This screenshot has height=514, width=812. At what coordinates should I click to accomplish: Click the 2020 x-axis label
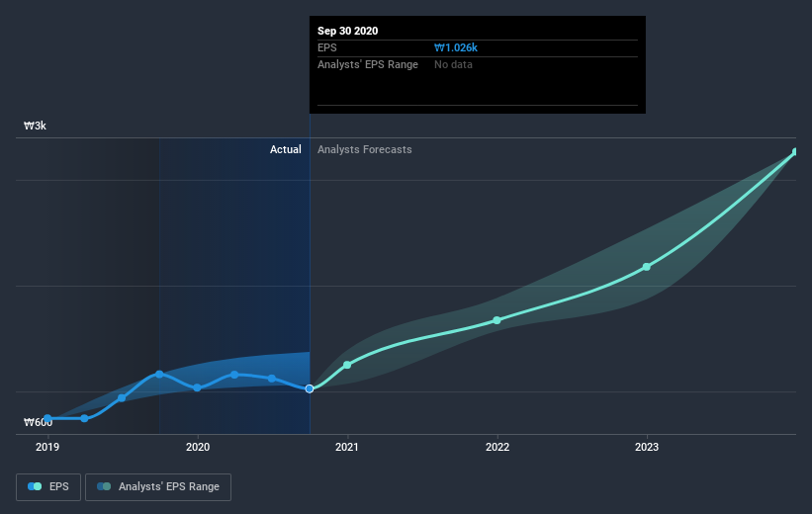[198, 447]
